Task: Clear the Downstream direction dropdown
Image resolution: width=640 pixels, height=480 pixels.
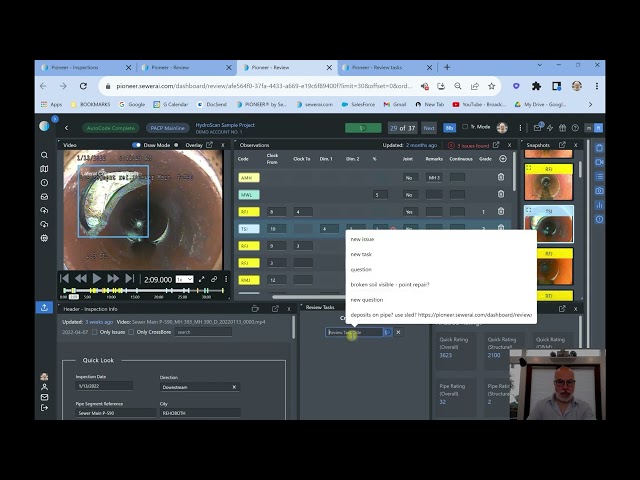Action: [x=234, y=387]
